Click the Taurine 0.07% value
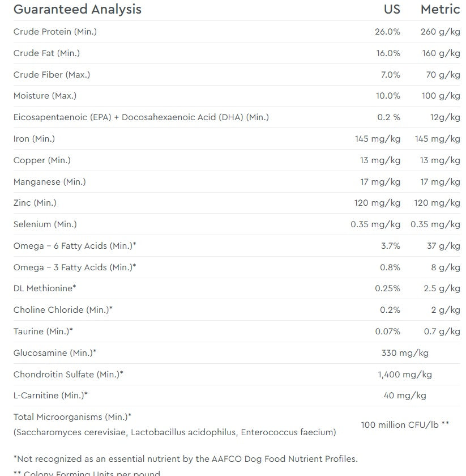The image size is (466, 476). pos(387,331)
